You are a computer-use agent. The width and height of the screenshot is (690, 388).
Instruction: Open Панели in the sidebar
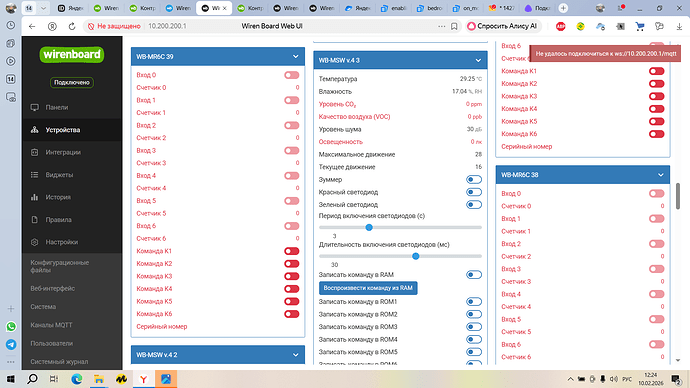tap(56, 107)
